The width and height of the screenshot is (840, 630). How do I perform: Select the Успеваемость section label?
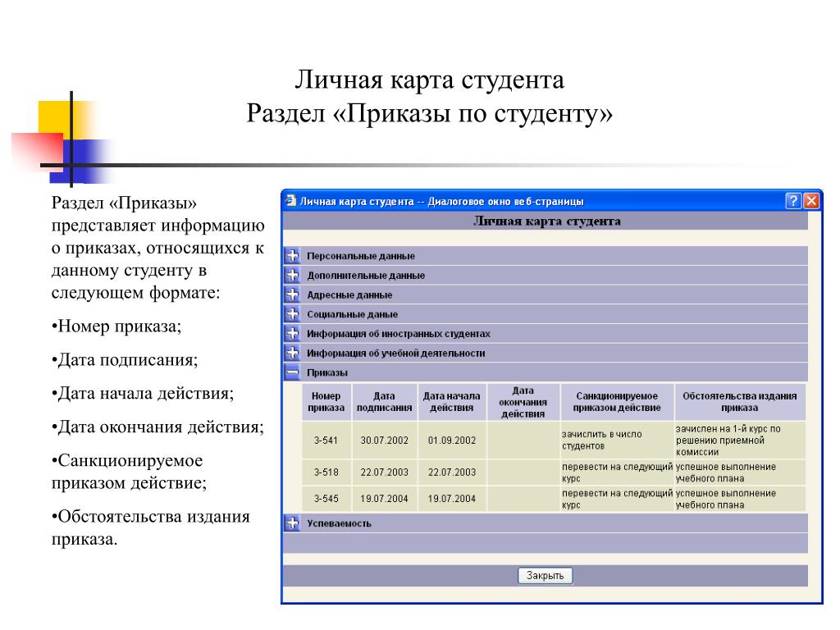(x=339, y=523)
